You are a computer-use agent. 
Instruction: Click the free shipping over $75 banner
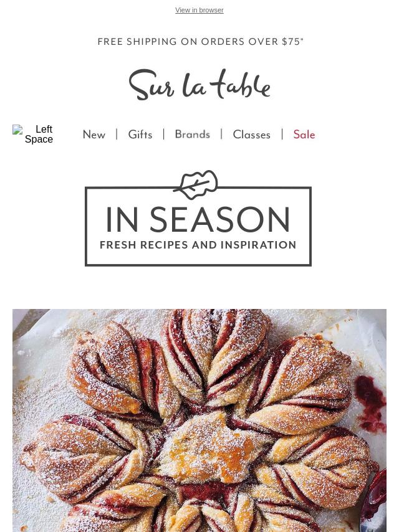click(200, 41)
